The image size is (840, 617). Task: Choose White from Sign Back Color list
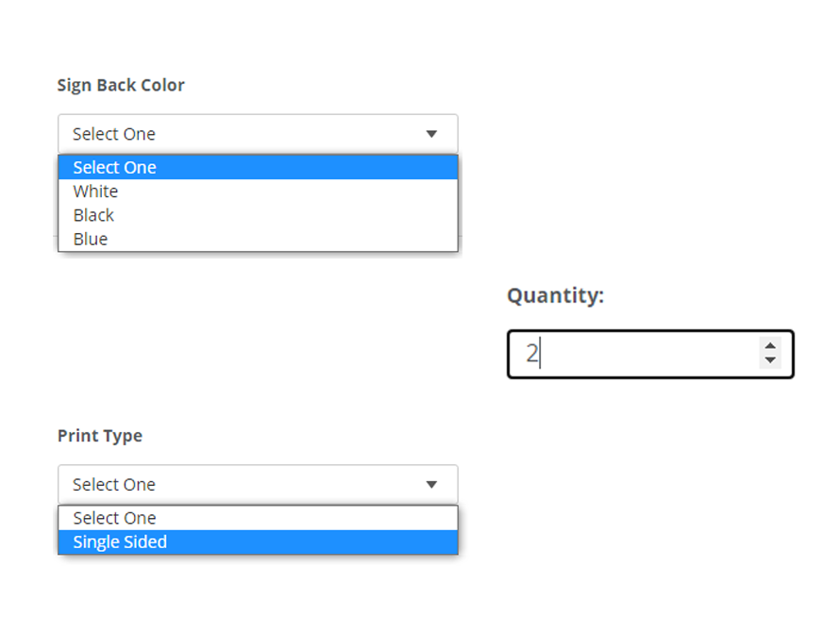[95, 192]
